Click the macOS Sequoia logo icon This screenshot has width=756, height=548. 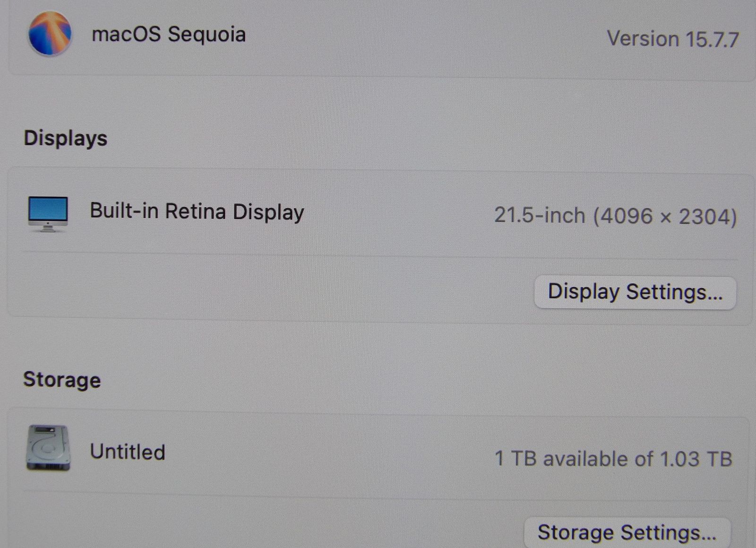(50, 34)
